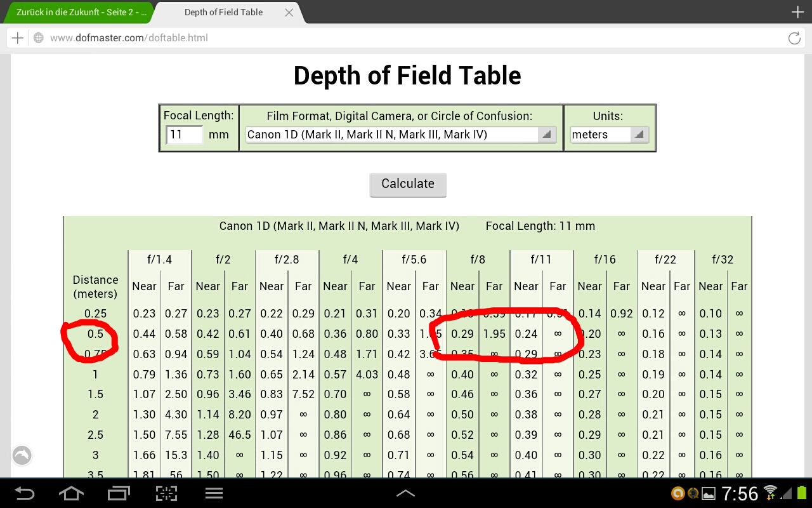Tap the picture notification icon in status bar

click(709, 493)
